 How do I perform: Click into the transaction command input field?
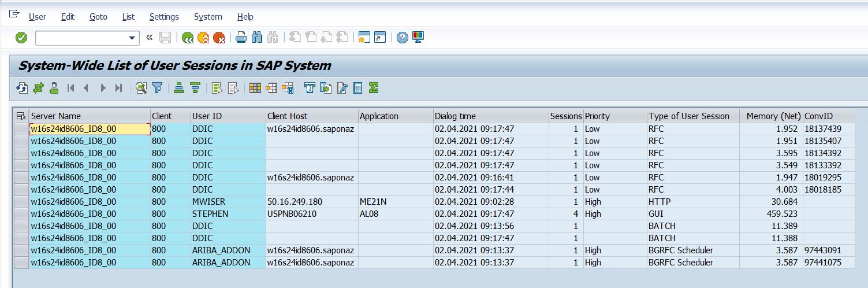[81, 38]
